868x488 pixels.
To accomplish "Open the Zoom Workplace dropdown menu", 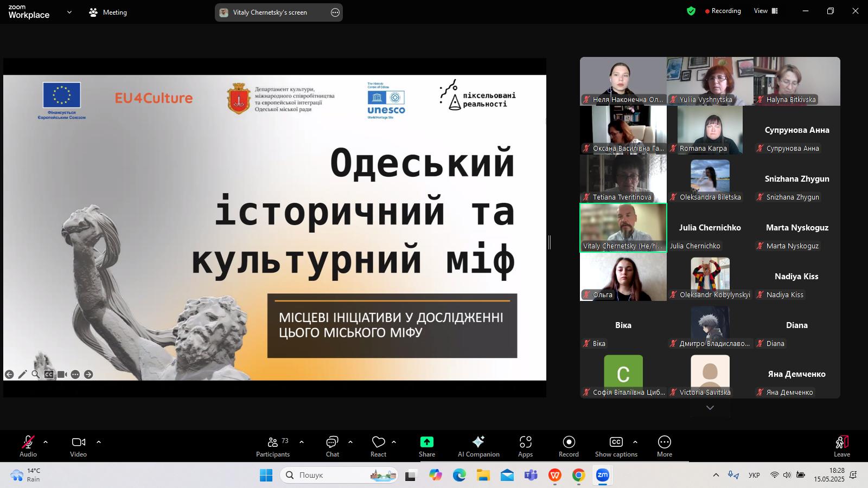I will (69, 12).
